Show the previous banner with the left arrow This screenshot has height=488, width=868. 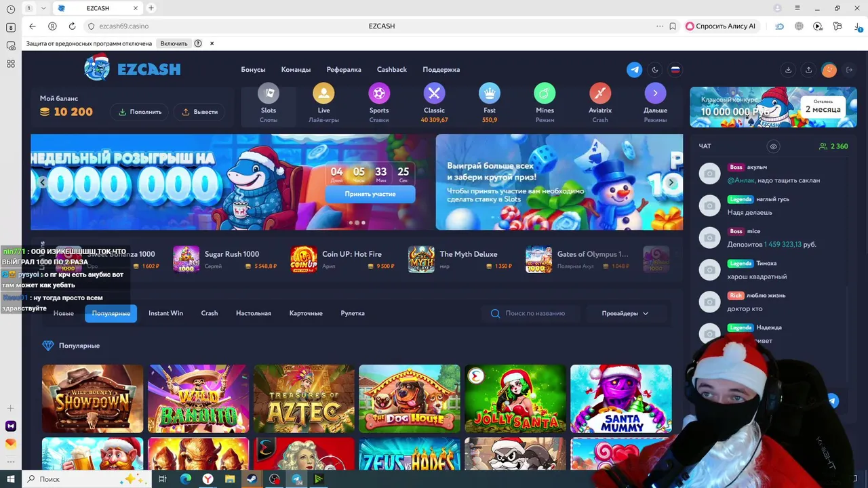[42, 182]
